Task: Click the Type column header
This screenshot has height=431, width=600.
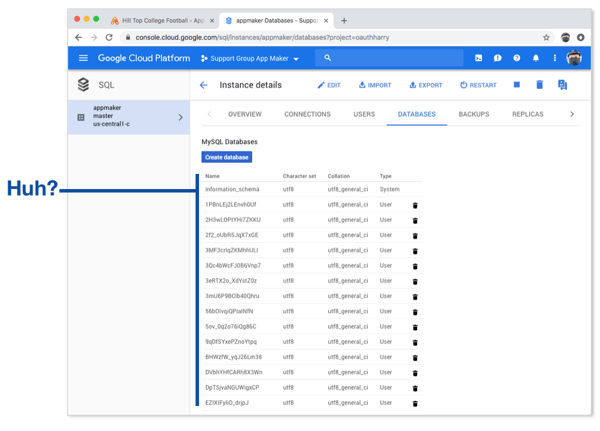Action: (x=385, y=176)
